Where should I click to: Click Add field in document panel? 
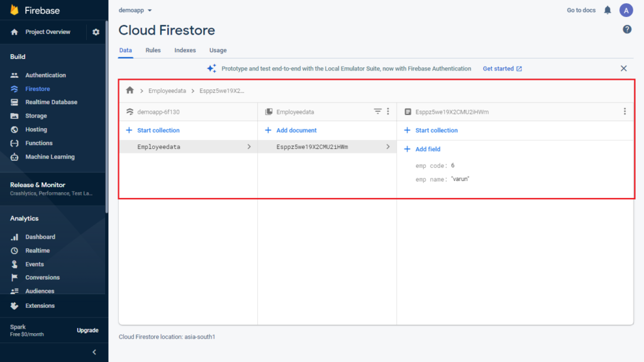(422, 149)
